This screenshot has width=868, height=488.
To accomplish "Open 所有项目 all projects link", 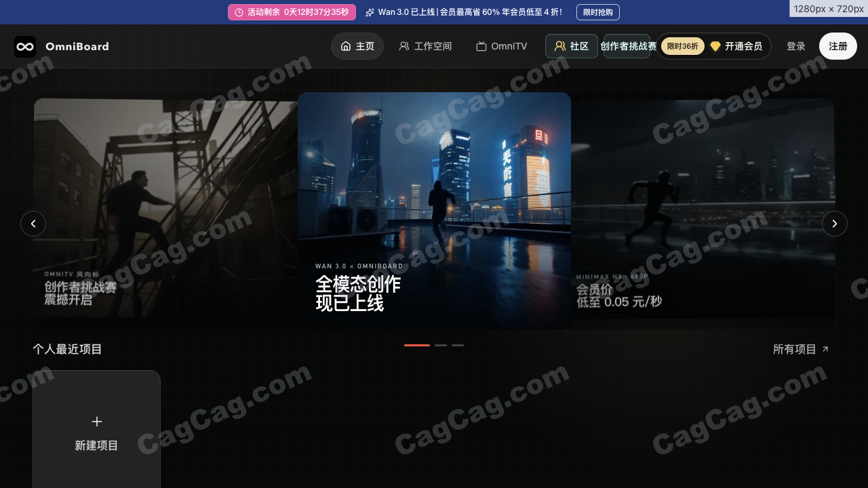I will [x=801, y=349].
